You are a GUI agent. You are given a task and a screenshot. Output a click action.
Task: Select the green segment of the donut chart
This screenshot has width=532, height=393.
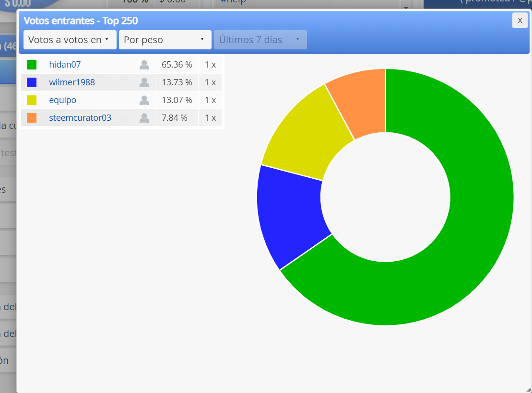pos(475,237)
